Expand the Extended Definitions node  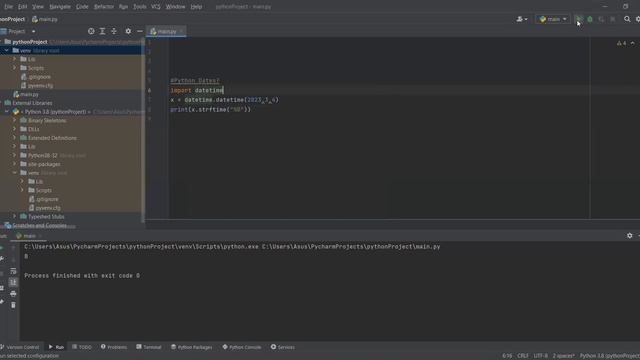(15, 138)
